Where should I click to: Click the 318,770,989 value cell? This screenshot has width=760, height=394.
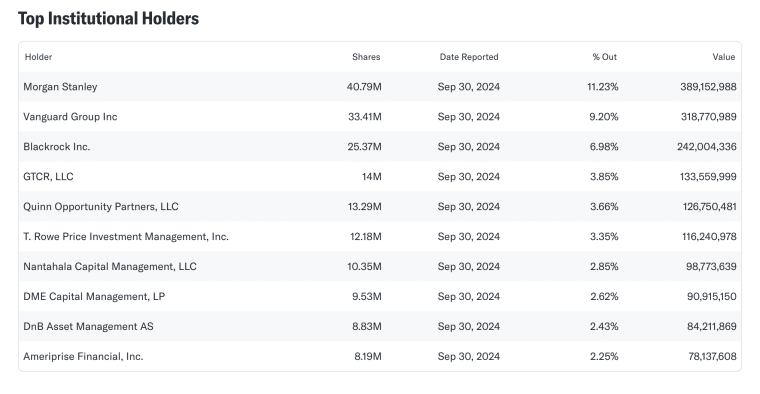click(x=709, y=117)
